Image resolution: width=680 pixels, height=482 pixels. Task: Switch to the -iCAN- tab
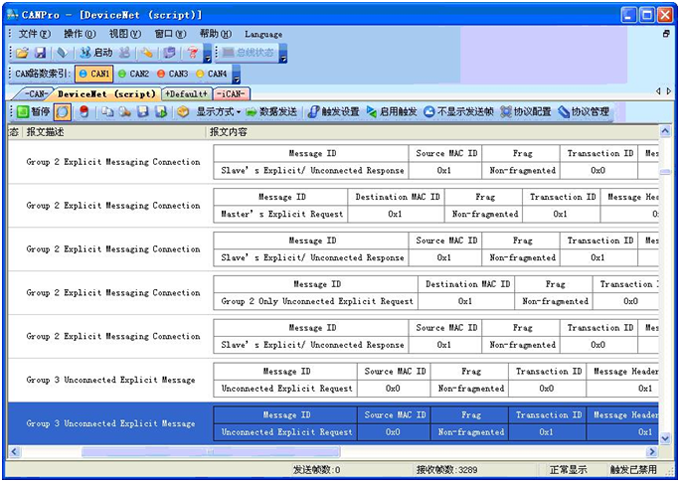pos(231,94)
